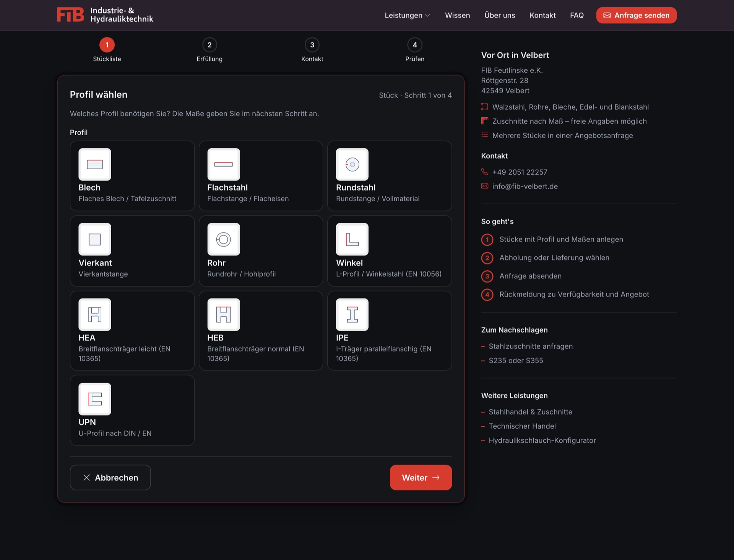Open the Wissen menu item
Screen dimensions: 734x560
[x=457, y=15]
